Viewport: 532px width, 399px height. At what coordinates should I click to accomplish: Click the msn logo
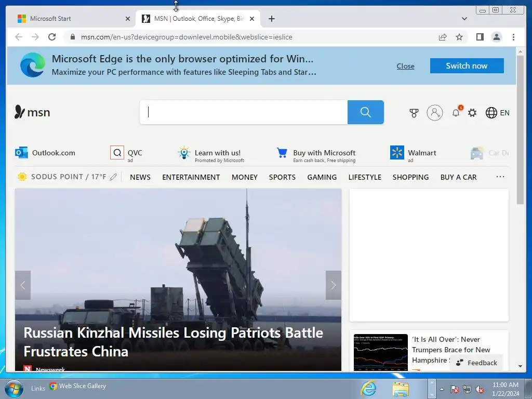32,112
